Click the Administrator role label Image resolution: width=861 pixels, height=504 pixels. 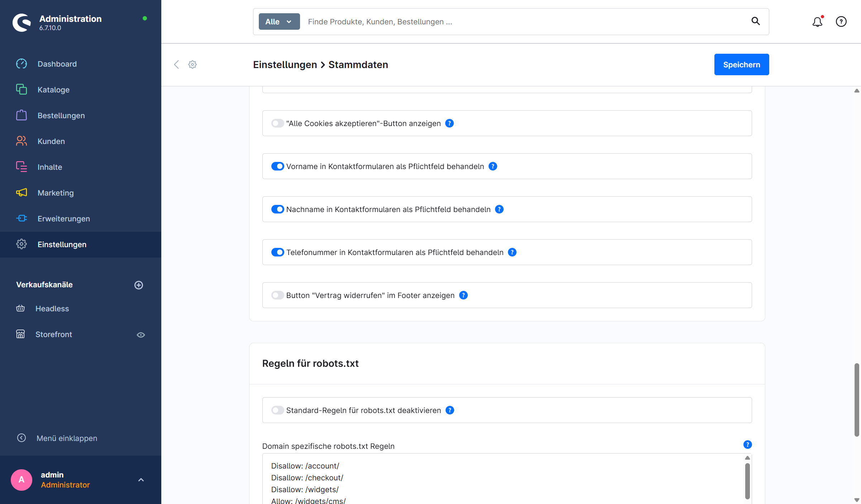click(x=65, y=485)
